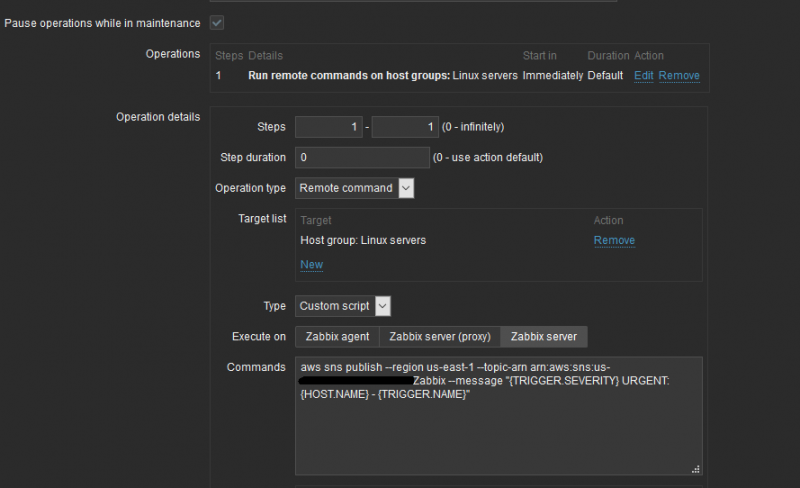Click the Target column header in Target list
Viewport: 800px width, 488px height.
pyautogui.click(x=316, y=220)
